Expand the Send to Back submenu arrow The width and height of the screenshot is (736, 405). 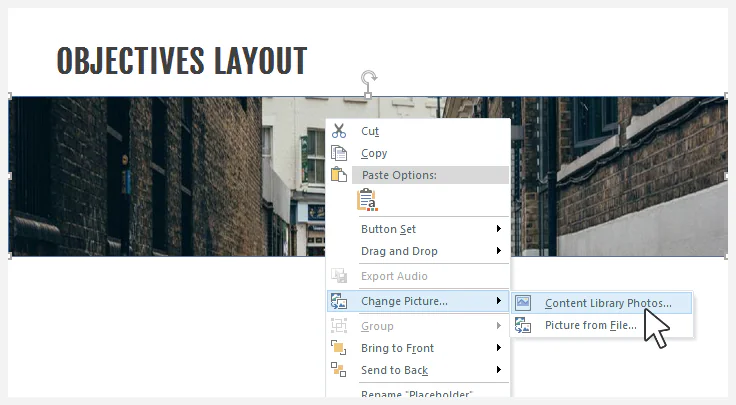point(498,369)
